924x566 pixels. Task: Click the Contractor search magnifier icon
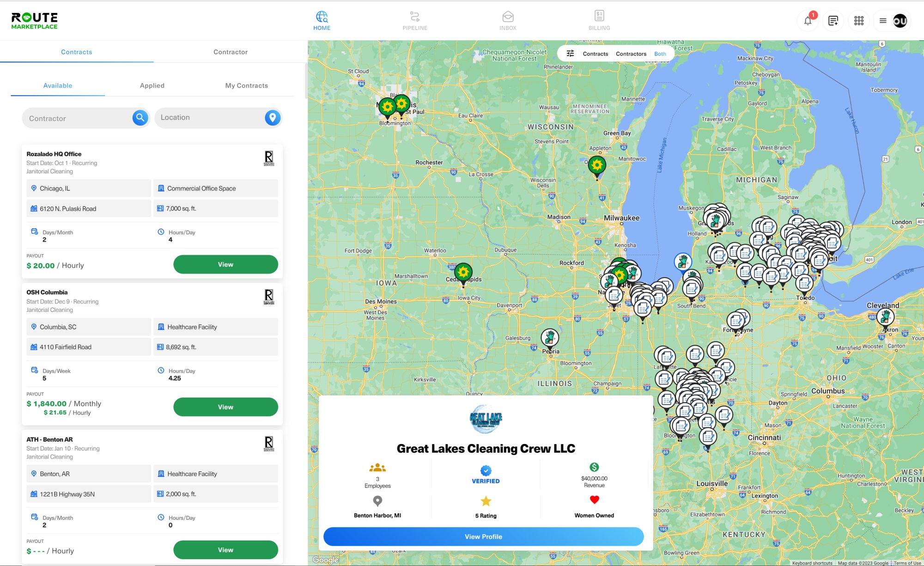pyautogui.click(x=140, y=118)
